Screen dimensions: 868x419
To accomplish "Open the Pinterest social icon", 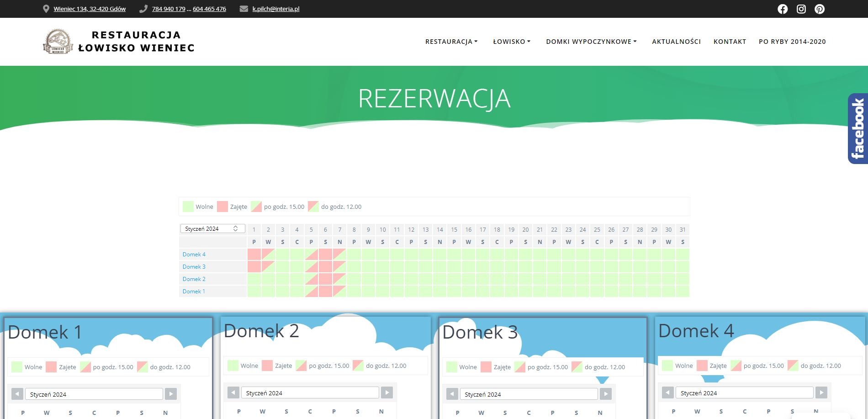I will [820, 9].
